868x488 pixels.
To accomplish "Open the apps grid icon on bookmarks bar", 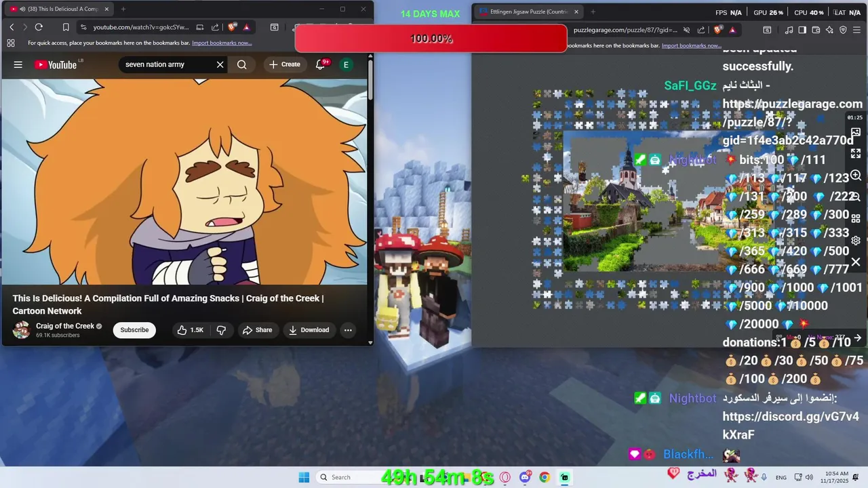I will [11, 43].
